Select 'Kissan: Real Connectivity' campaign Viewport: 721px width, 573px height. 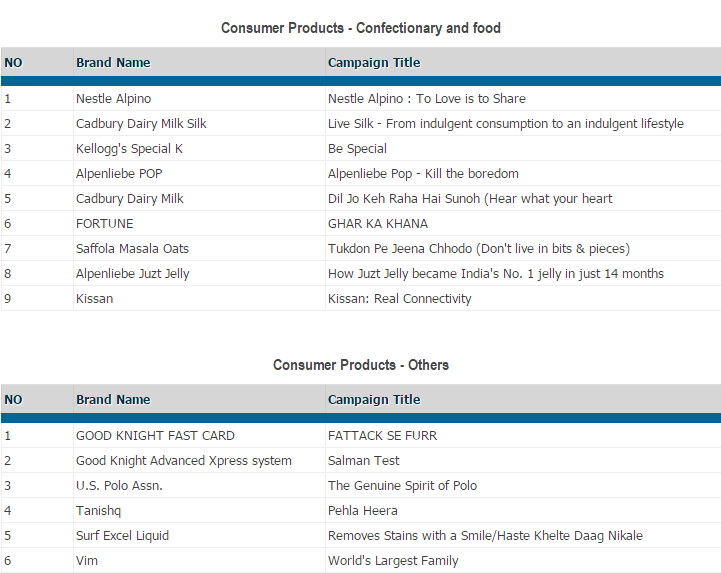click(x=399, y=299)
